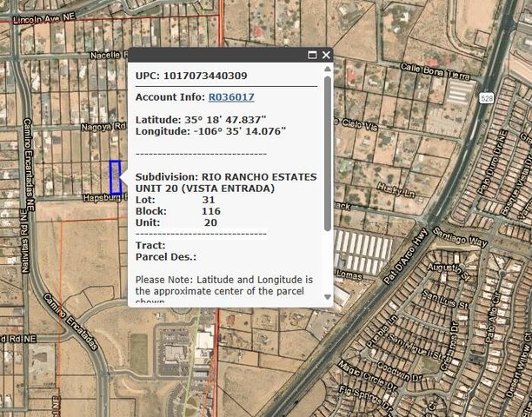Screen dimensions: 532x417
Task: Click the Palo Duro Dr NE street label
Action: [492, 162]
